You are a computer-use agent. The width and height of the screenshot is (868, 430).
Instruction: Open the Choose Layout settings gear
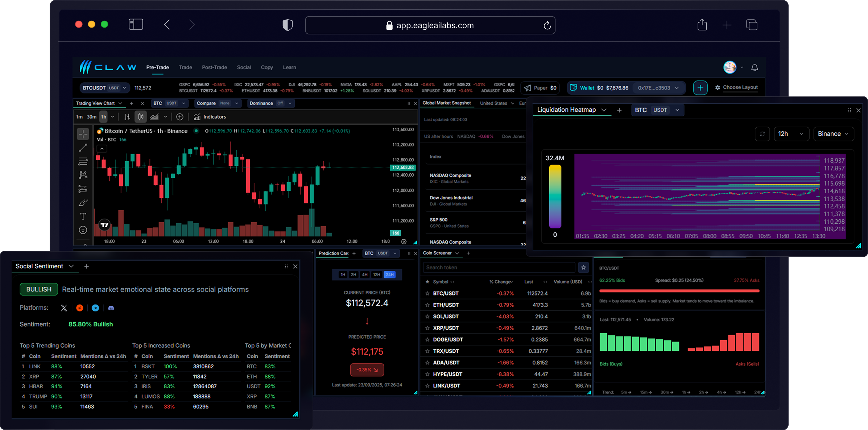pos(718,87)
